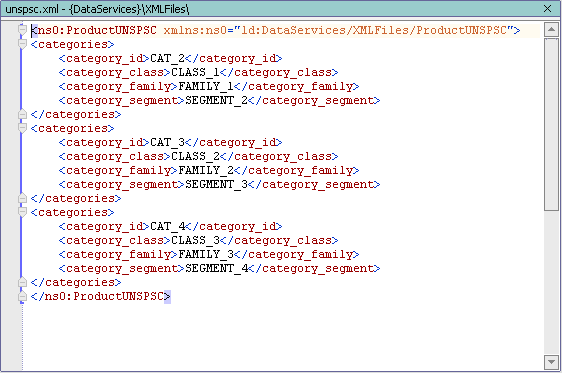Click the scroll up arrow
Screen dimensions: 562x373
point(551,29)
